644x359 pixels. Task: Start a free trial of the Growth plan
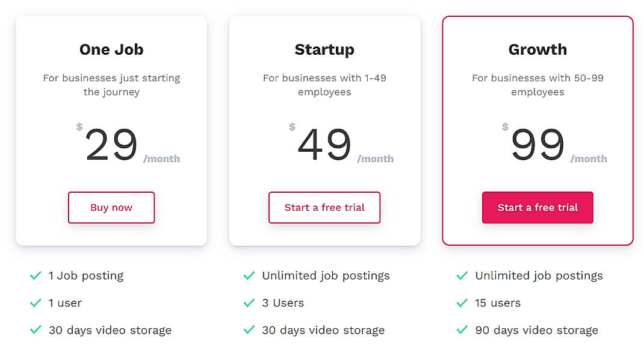537,207
